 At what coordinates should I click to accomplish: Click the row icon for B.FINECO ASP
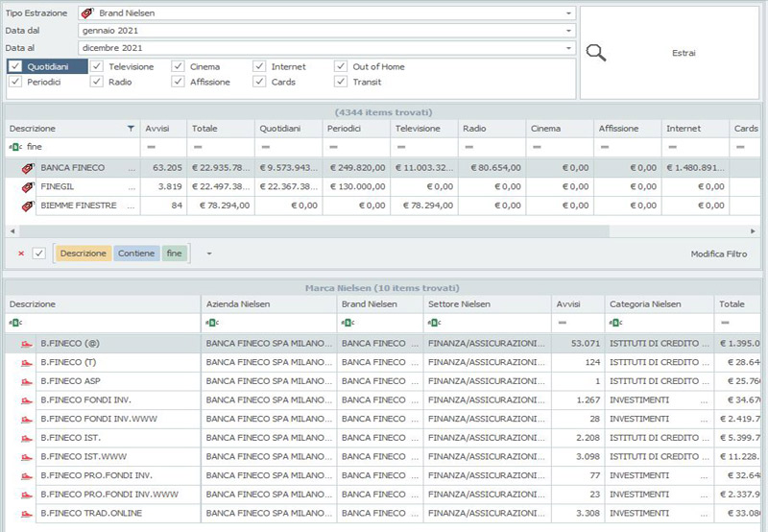[x=26, y=380]
